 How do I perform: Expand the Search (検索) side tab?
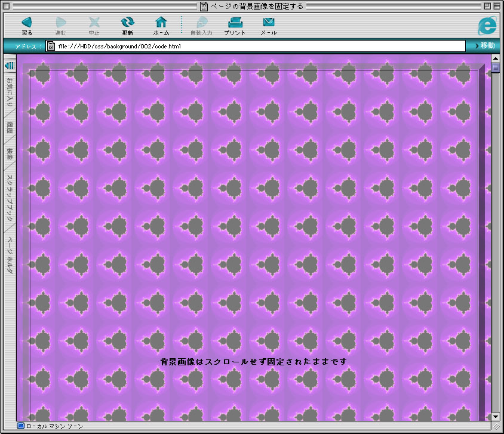pos(10,153)
